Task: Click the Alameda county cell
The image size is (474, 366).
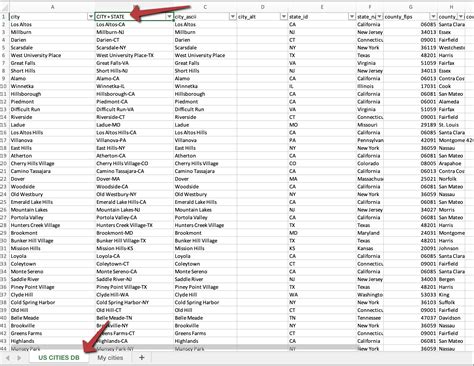Action: click(451, 102)
